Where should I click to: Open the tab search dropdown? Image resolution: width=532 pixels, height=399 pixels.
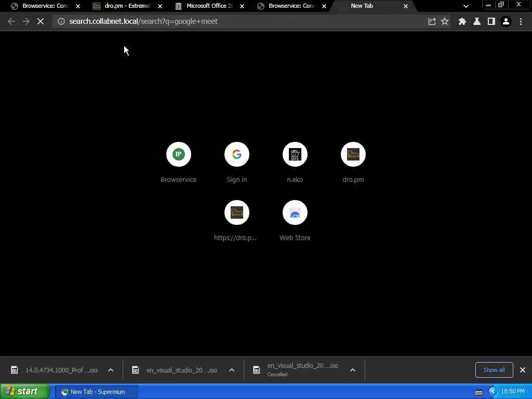coord(466,6)
